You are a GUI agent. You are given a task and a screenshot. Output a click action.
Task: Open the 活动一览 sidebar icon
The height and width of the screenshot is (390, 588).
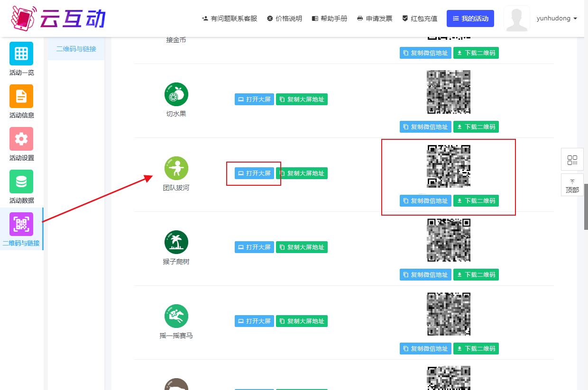pos(21,54)
